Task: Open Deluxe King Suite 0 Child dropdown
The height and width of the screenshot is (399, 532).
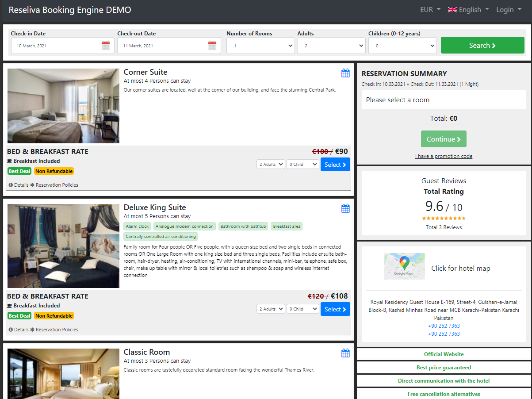Action: tap(303, 309)
